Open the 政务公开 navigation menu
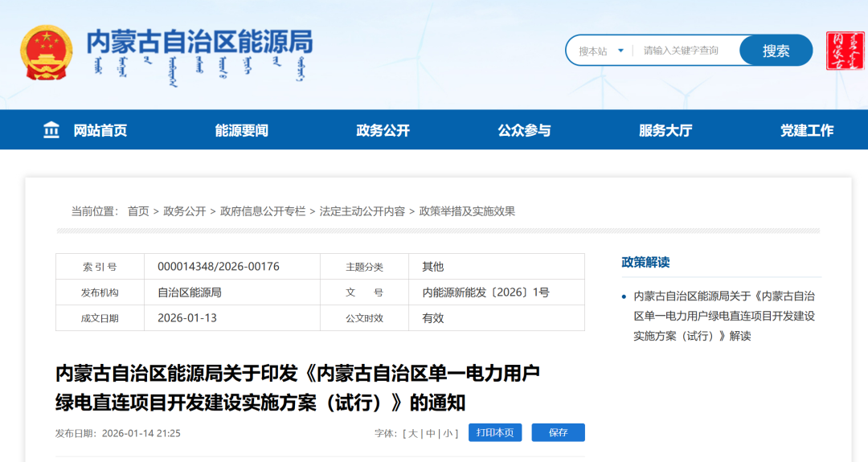The width and height of the screenshot is (868, 462). [383, 130]
